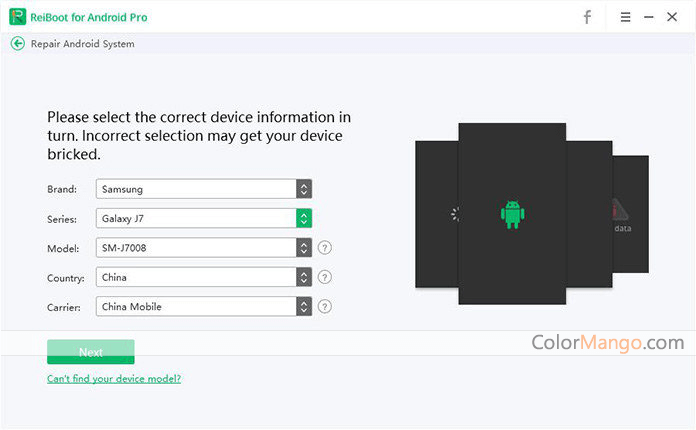This screenshot has width=696, height=430.
Task: Click help icon next to Model field
Action: tap(325, 248)
